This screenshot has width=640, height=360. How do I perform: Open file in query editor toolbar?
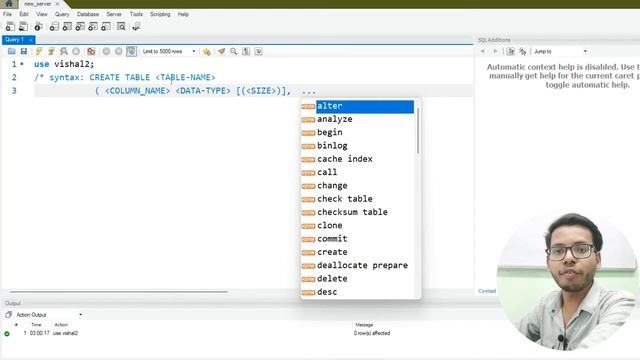click(x=11, y=51)
